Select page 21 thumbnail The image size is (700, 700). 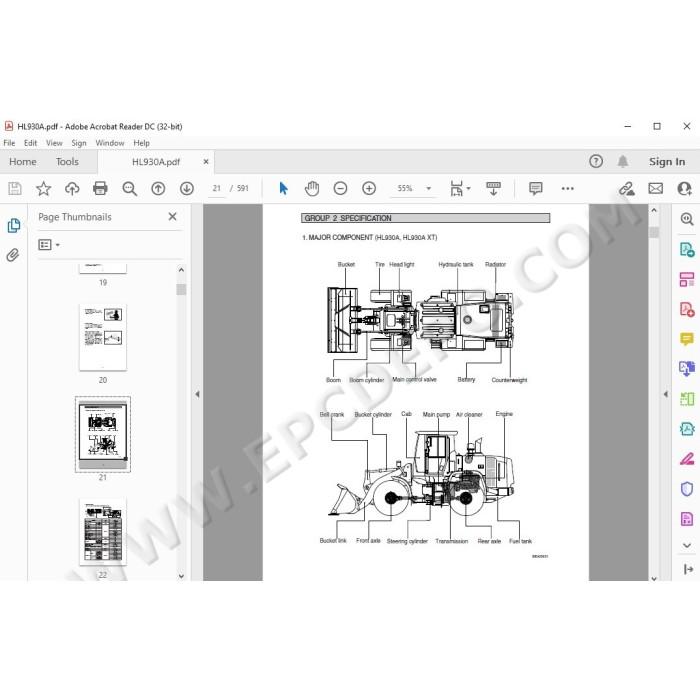point(103,434)
